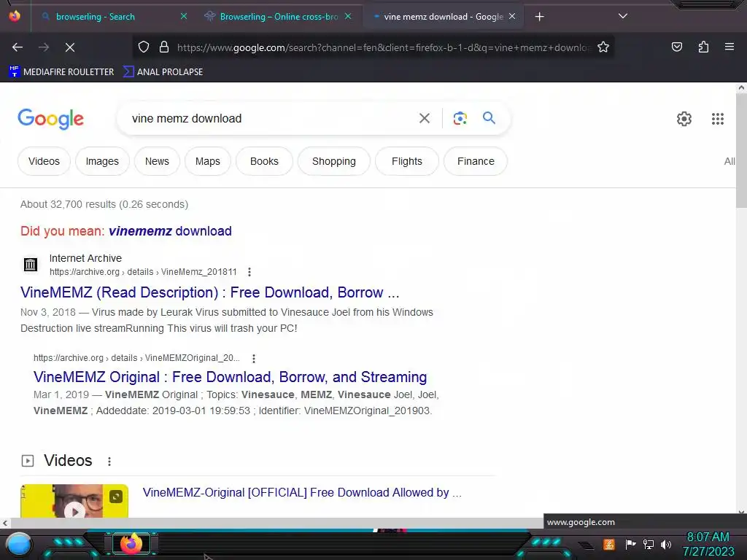Click the Internet Archive favicon

coord(31,264)
